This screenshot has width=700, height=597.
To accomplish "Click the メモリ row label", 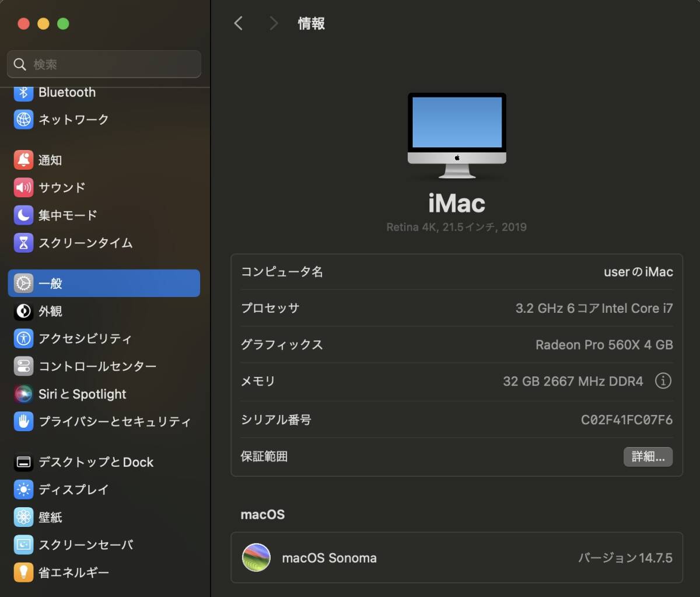I will point(258,381).
